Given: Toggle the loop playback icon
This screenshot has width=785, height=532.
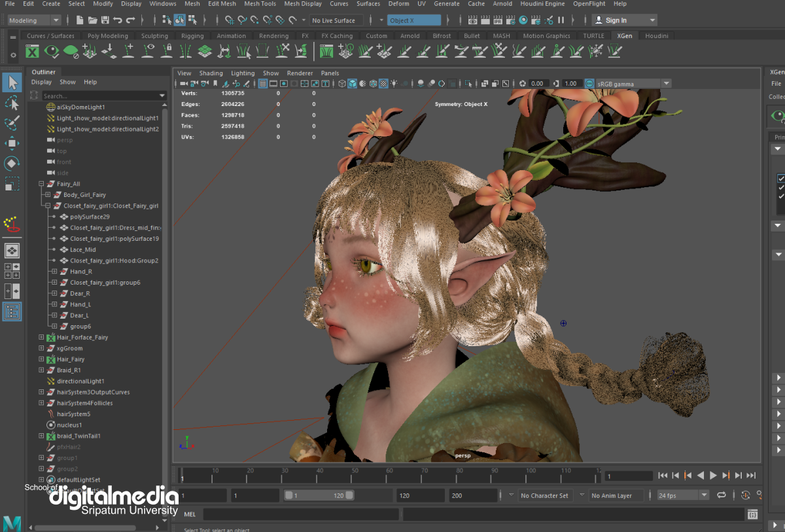Looking at the screenshot, I should click(722, 495).
